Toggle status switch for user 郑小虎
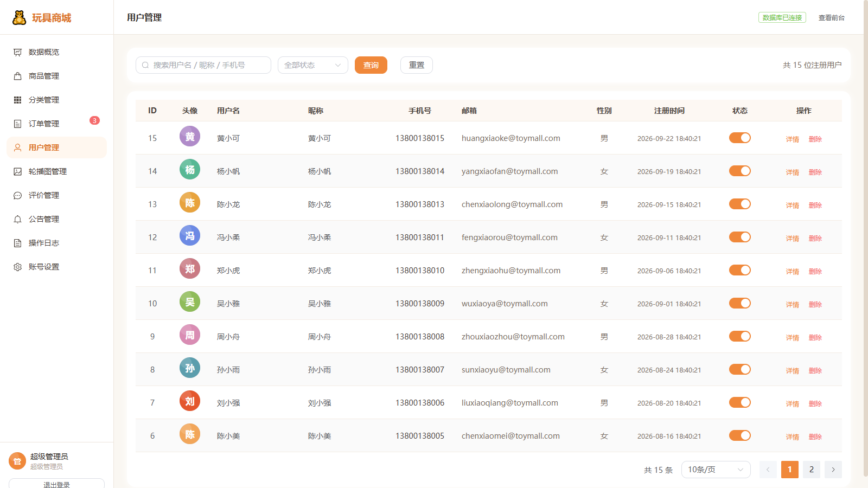The image size is (868, 488). click(x=740, y=270)
